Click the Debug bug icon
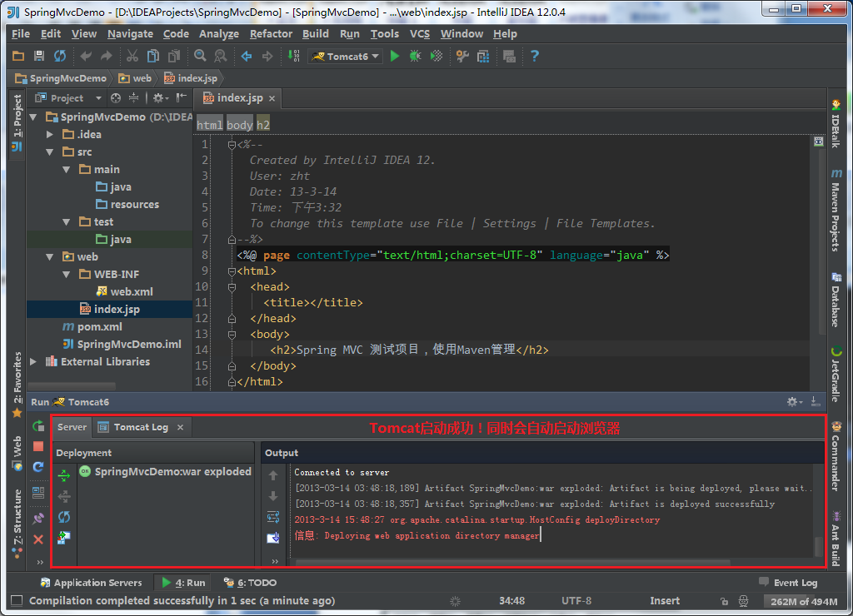Viewport: 853px width, 616px height. pos(415,56)
